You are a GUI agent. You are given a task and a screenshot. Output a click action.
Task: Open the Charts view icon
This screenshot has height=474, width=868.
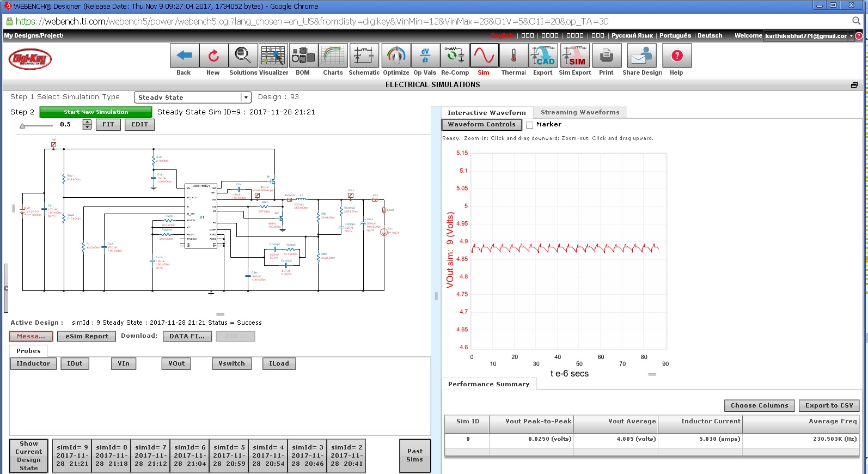coord(333,56)
